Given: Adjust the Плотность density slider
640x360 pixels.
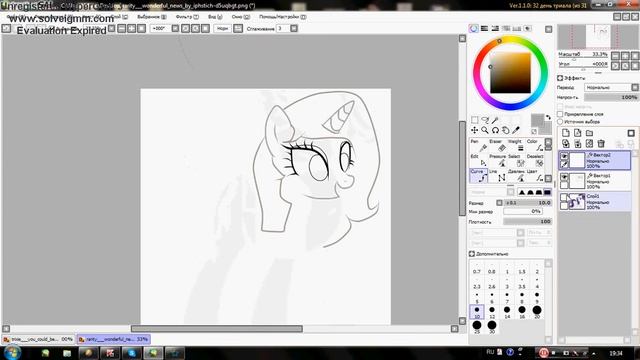Looking at the screenshot, I should point(528,222).
